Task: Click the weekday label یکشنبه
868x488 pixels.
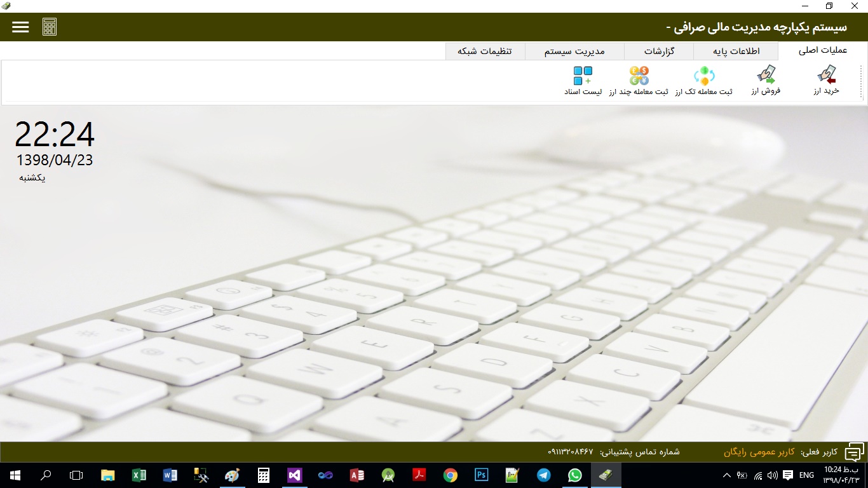Action: pyautogui.click(x=32, y=178)
